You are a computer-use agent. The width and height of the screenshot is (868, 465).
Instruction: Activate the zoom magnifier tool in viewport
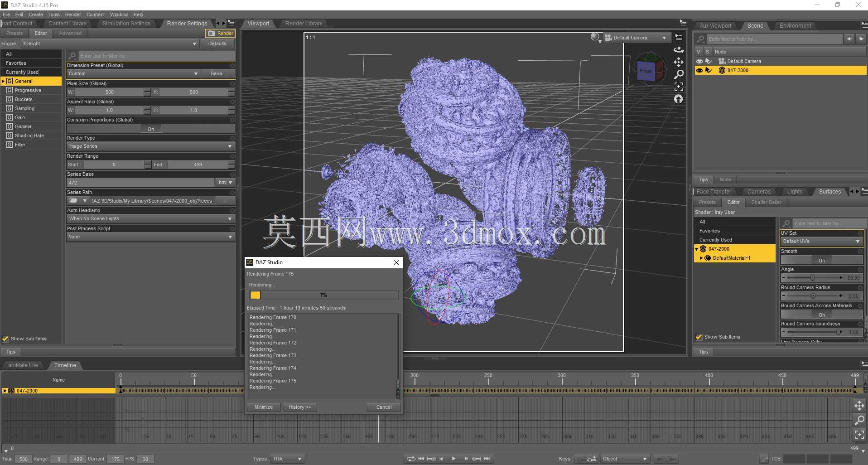click(x=678, y=74)
